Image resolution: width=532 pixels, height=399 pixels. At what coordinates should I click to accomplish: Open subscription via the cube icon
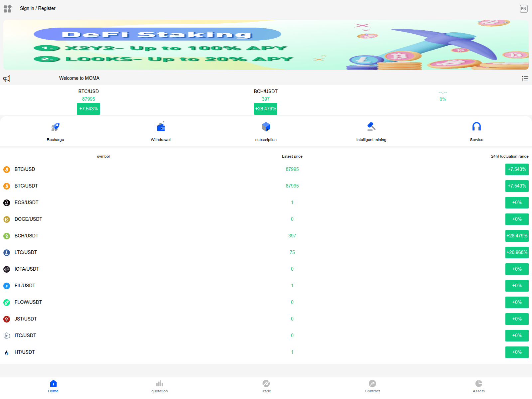(266, 127)
